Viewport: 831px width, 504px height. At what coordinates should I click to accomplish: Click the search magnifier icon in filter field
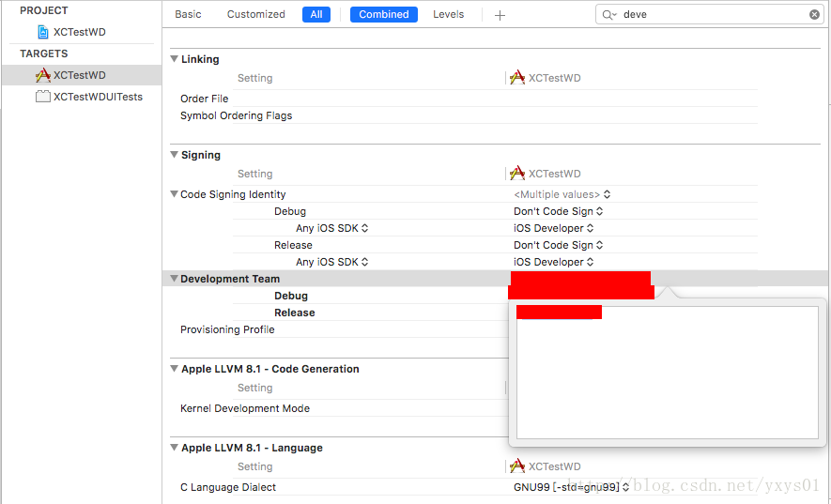(x=609, y=15)
